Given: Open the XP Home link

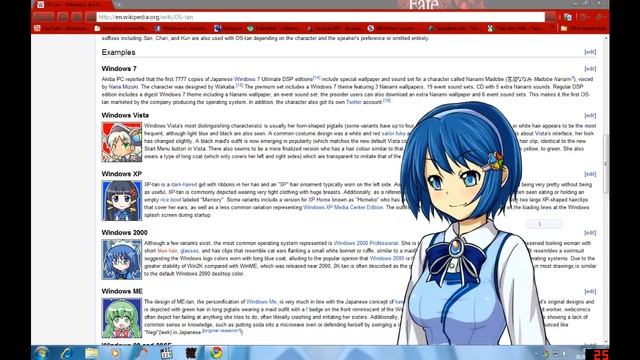Looking at the screenshot, I should (319, 200).
